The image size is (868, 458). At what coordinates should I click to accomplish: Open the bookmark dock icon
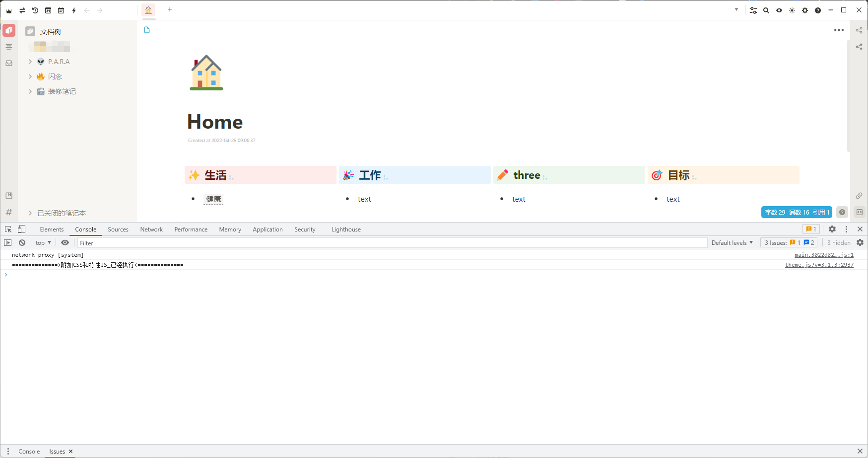point(9,196)
